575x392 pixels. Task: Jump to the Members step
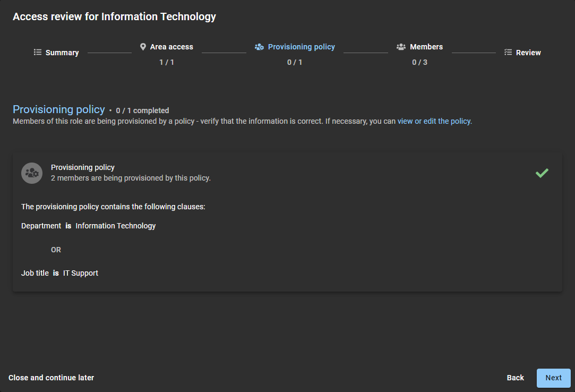point(426,47)
